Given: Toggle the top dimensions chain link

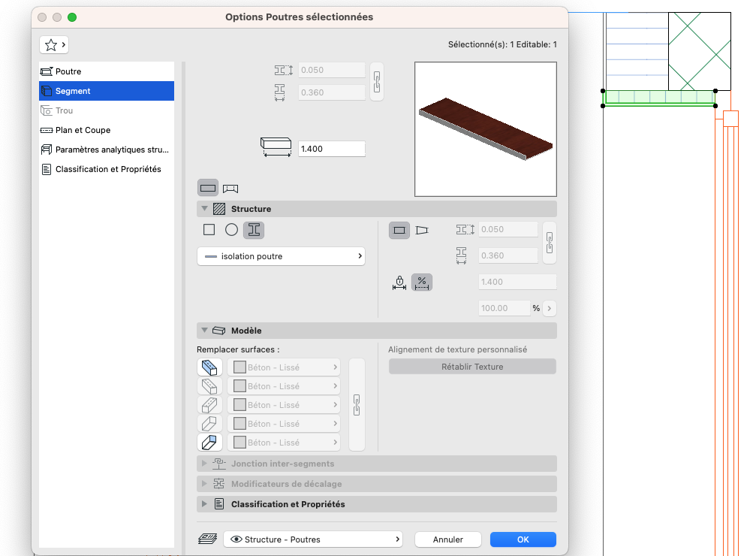Looking at the screenshot, I should [x=377, y=82].
